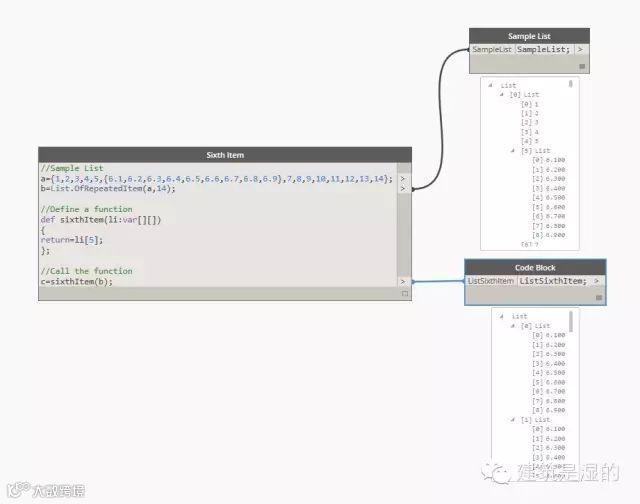Click the "SampleList;" code field
The height and width of the screenshot is (504, 640).
(544, 49)
